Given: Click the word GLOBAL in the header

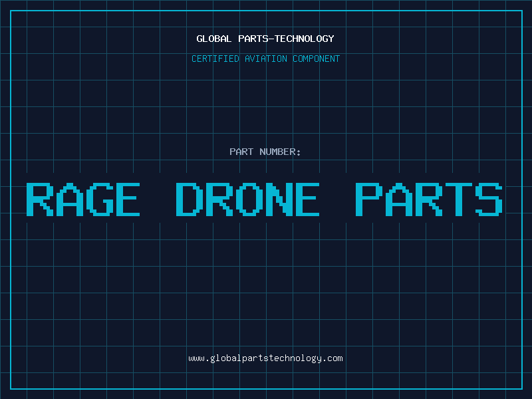Looking at the screenshot, I should click(x=213, y=39).
